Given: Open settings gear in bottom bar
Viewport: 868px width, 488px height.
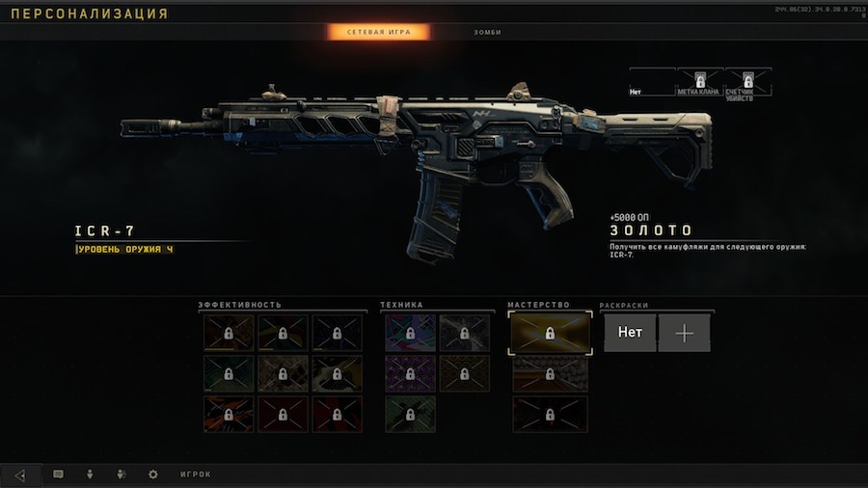Looking at the screenshot, I should point(152,474).
